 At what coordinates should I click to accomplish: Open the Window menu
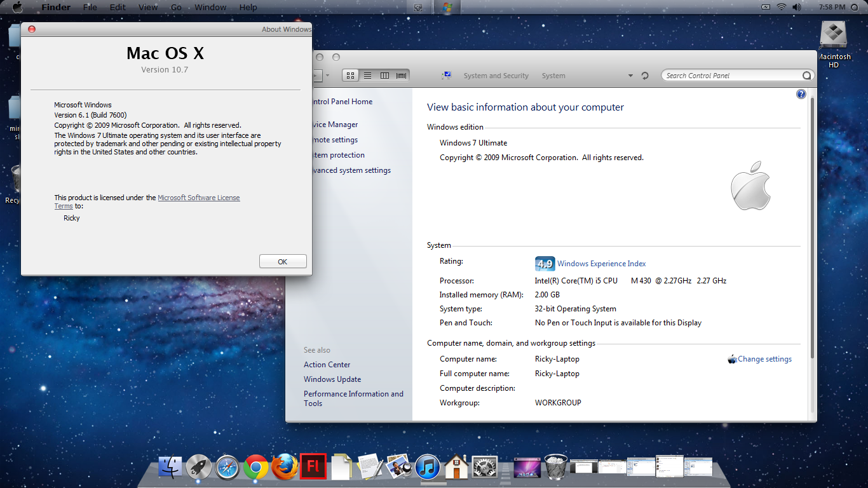point(210,8)
